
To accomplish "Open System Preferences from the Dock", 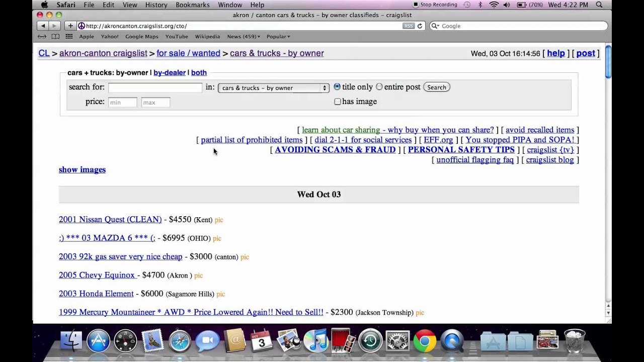I will click(x=397, y=341).
